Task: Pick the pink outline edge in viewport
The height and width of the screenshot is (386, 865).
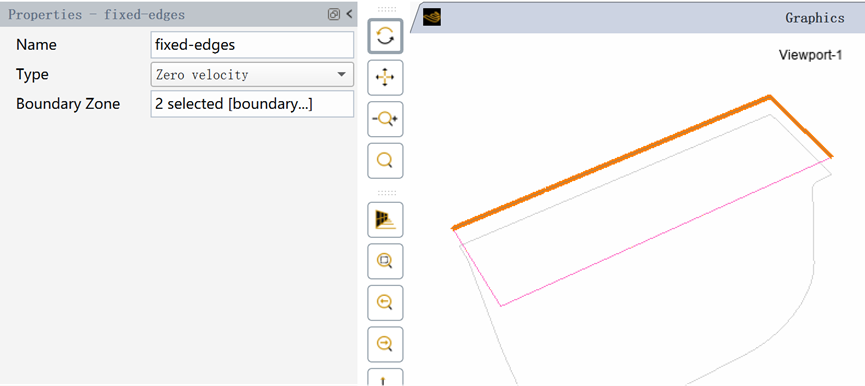Action: (665, 232)
